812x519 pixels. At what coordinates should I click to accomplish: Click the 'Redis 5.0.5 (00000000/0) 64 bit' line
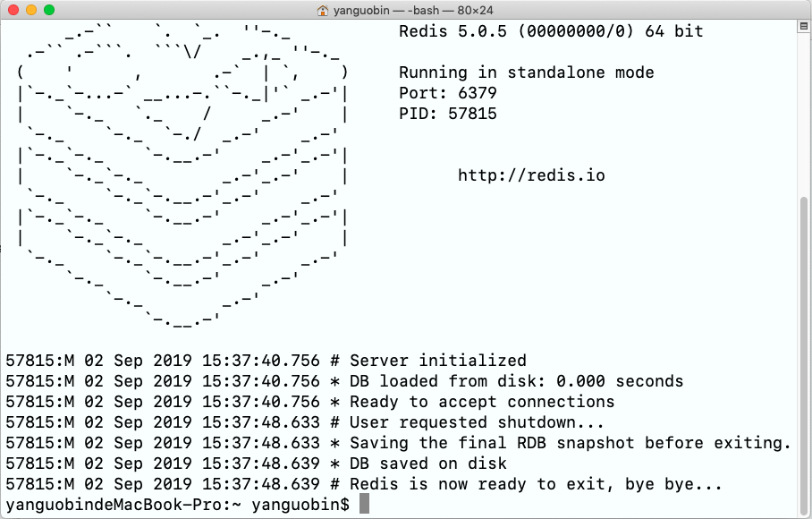(x=551, y=31)
